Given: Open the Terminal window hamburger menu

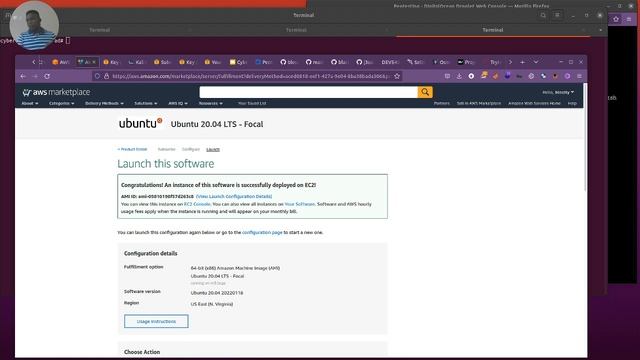Looking at the screenshot, I should [557, 15].
